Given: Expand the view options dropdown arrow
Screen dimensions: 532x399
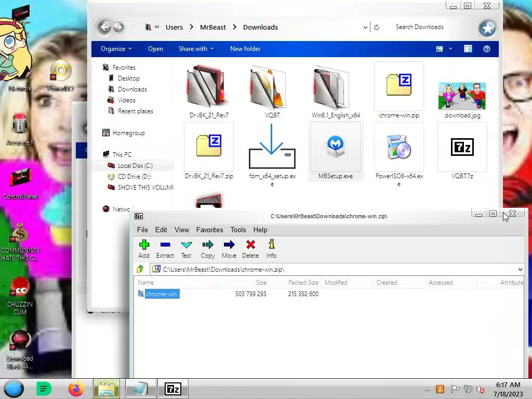Looking at the screenshot, I should coord(450,49).
